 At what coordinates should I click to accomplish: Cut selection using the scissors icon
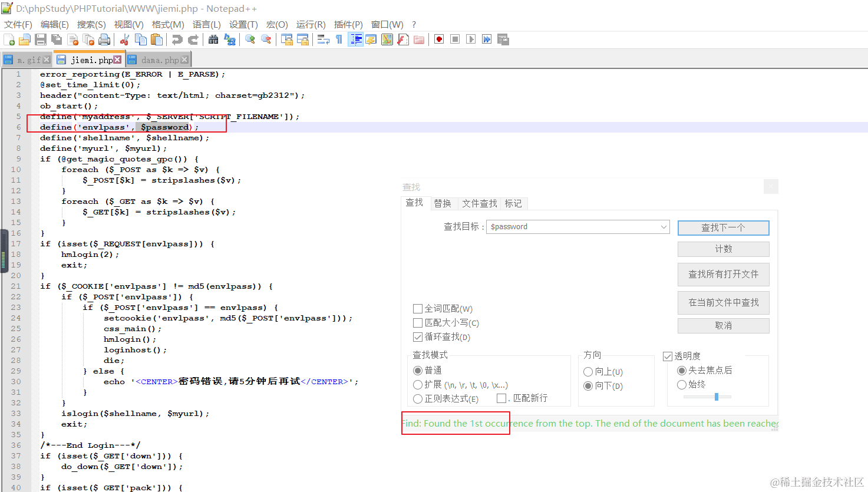pos(124,39)
